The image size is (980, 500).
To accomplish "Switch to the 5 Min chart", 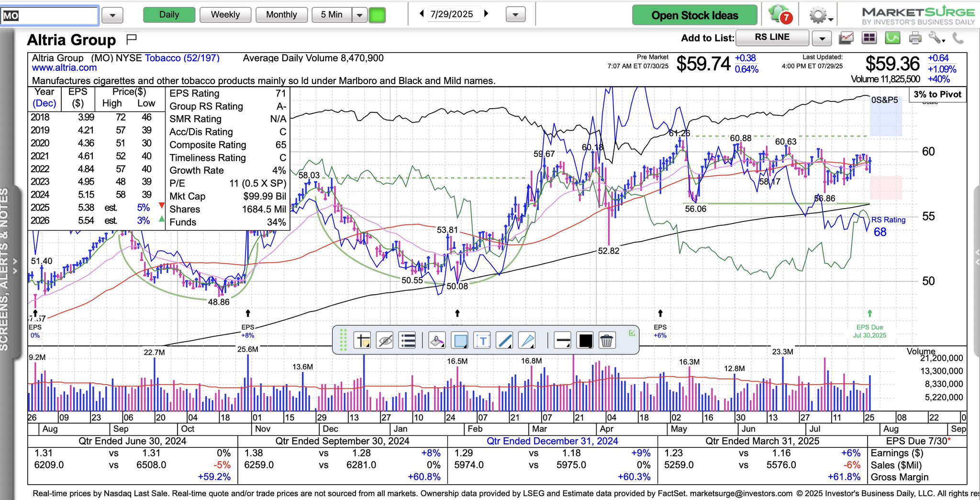I will (332, 15).
